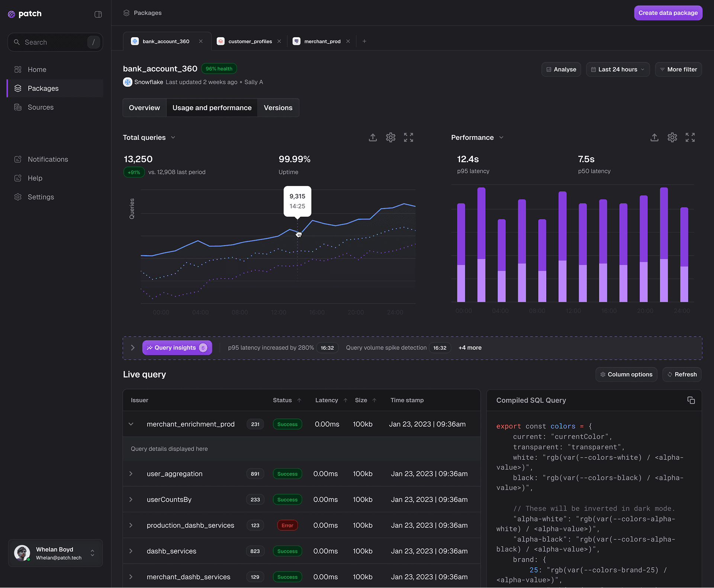Select the Usage and performance tab
Screen dimensions: 714x588
point(212,108)
